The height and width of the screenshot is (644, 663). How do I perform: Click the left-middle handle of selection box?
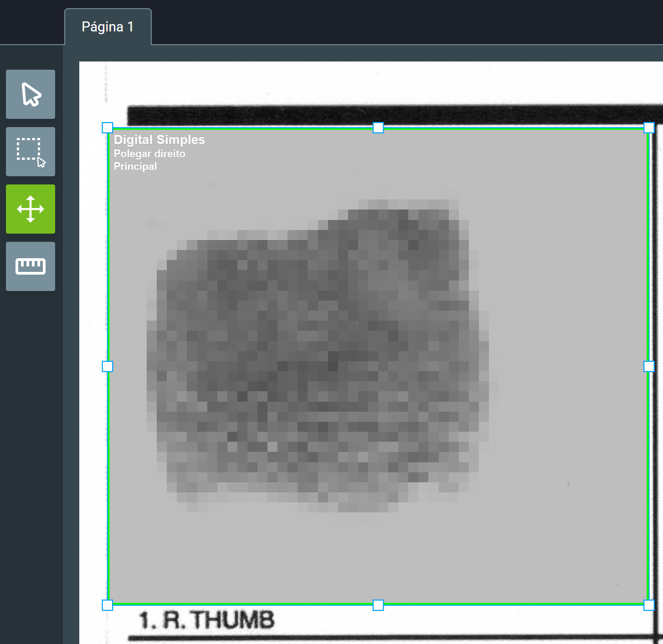108,366
